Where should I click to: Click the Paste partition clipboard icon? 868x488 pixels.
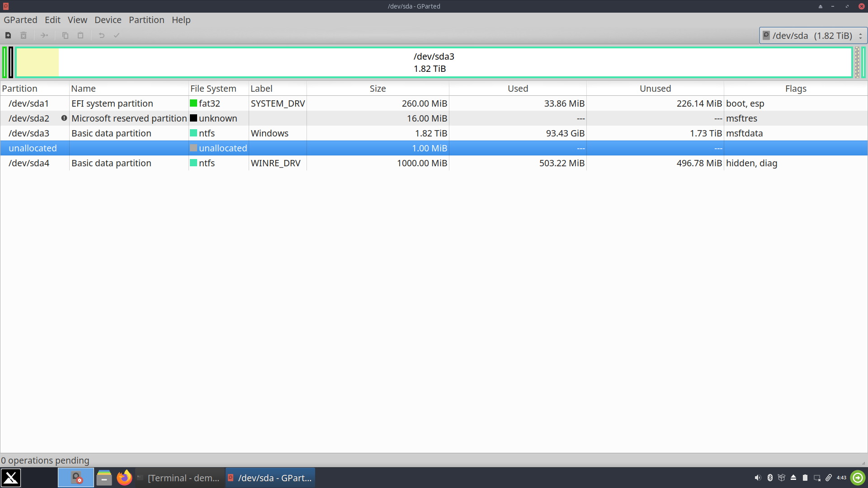point(80,35)
